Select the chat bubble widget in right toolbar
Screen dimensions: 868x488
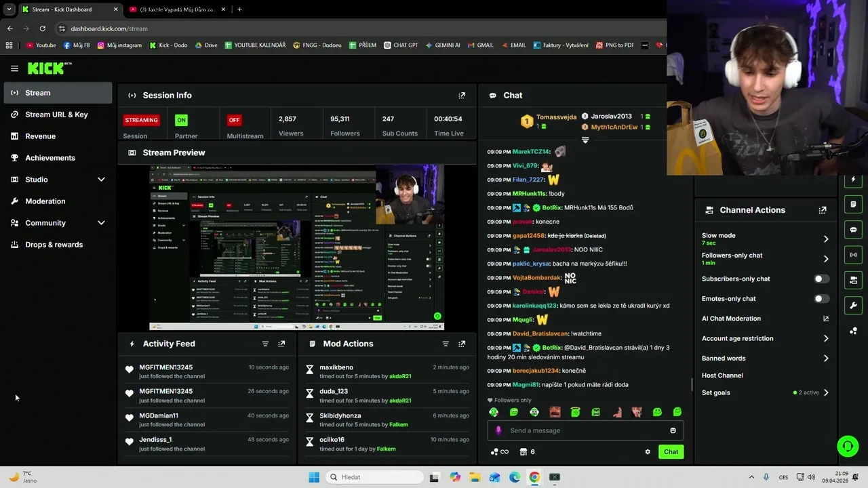point(853,230)
